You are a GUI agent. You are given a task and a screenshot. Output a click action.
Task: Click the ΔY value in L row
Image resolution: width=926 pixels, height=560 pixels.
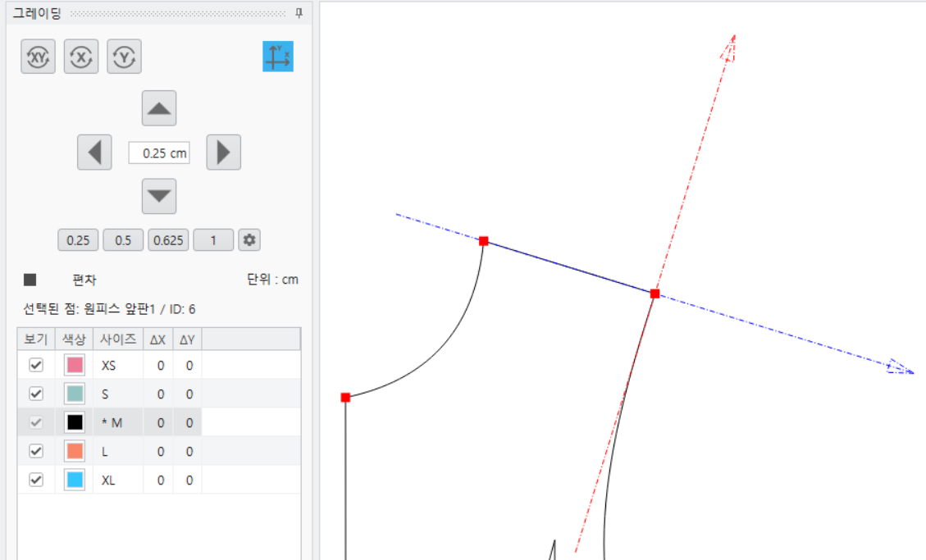pos(188,452)
